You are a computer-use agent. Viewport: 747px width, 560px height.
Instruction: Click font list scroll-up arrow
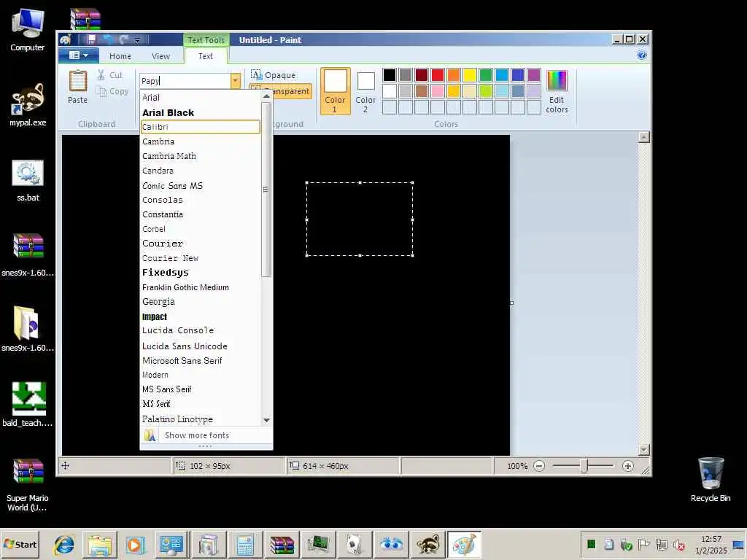[267, 97]
